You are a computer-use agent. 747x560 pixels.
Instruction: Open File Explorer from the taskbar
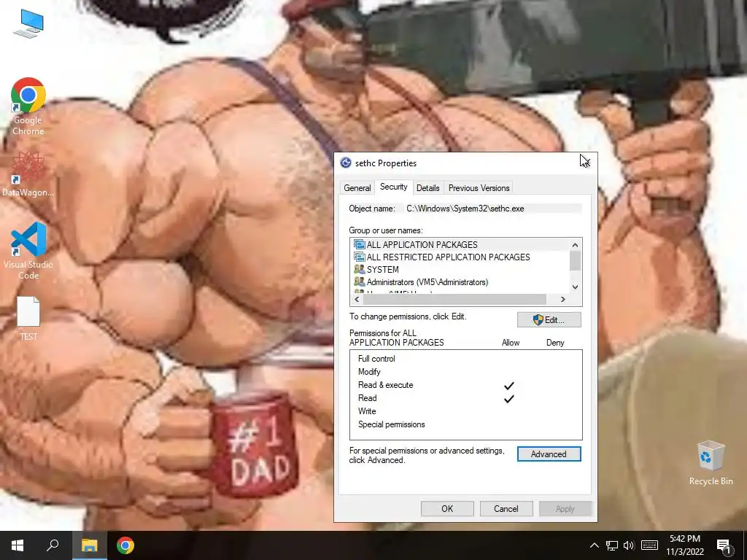tap(89, 545)
